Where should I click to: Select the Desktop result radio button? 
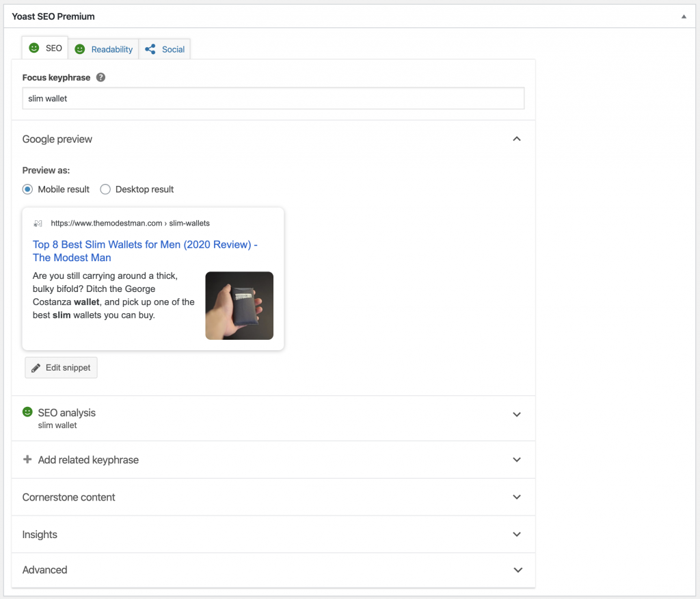(105, 189)
